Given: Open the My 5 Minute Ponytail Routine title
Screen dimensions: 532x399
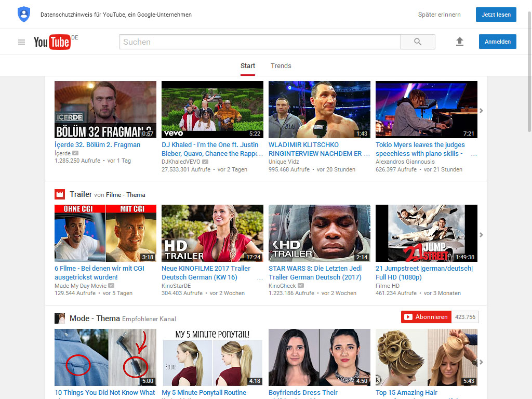Looking at the screenshot, I should tap(204, 393).
